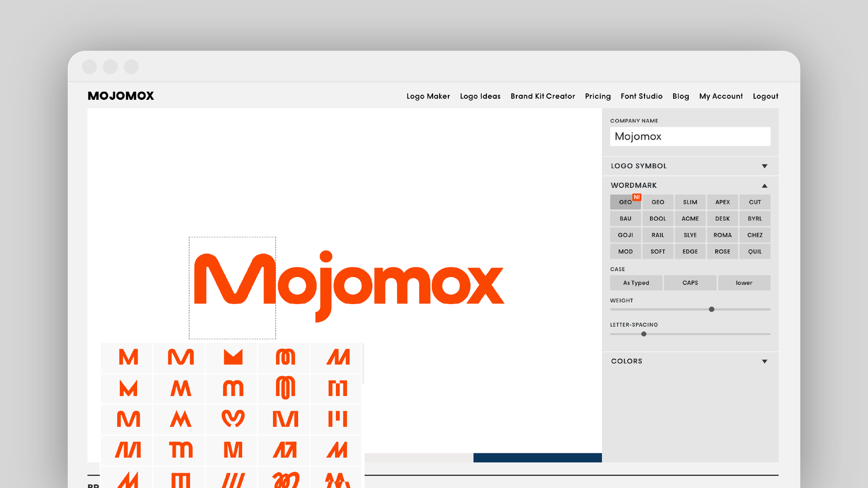Select the CHEZ wordmark font style
This screenshot has height=488, width=868.
click(x=755, y=235)
